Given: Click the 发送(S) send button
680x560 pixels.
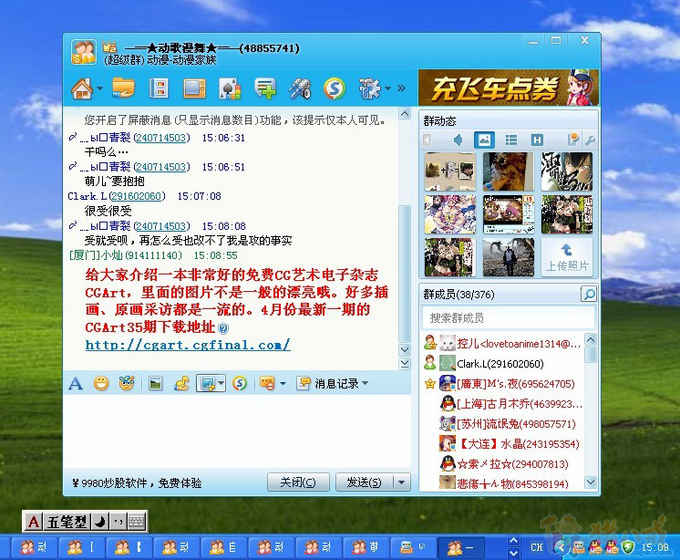Looking at the screenshot, I should click(x=364, y=482).
